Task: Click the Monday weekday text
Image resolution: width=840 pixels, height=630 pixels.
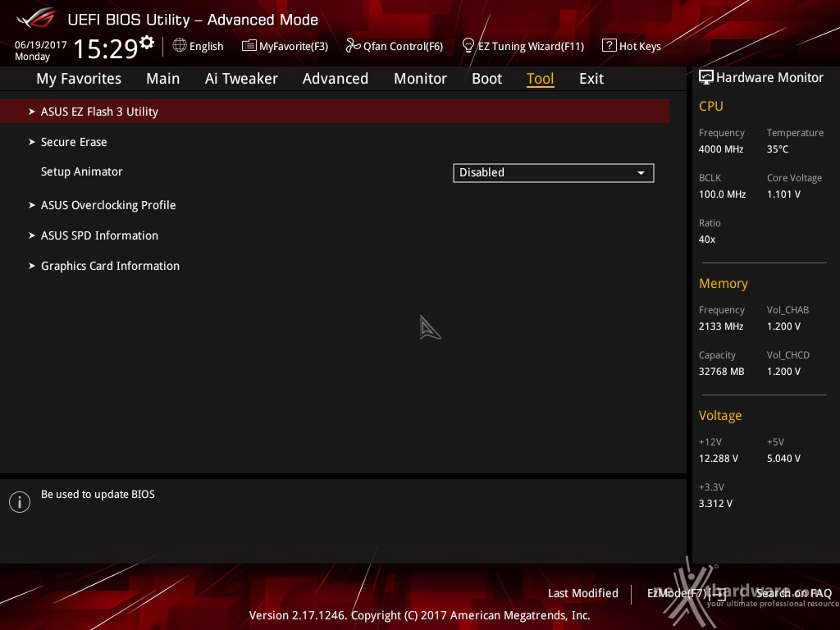Action: tap(32, 57)
